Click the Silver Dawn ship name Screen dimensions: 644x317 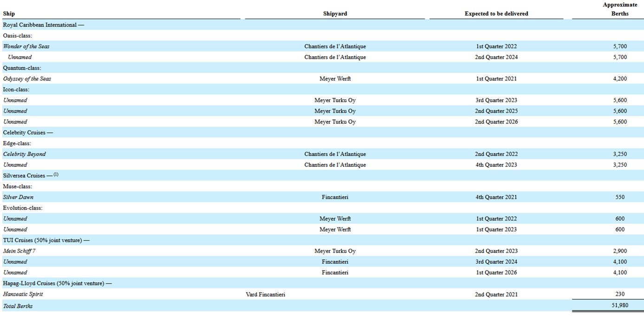point(18,197)
